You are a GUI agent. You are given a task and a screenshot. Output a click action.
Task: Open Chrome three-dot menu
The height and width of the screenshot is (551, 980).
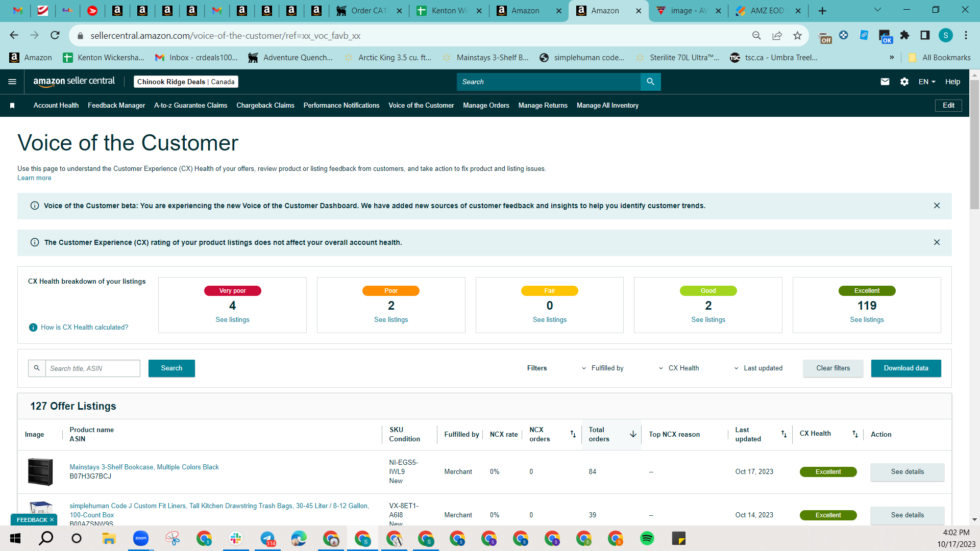tap(966, 35)
